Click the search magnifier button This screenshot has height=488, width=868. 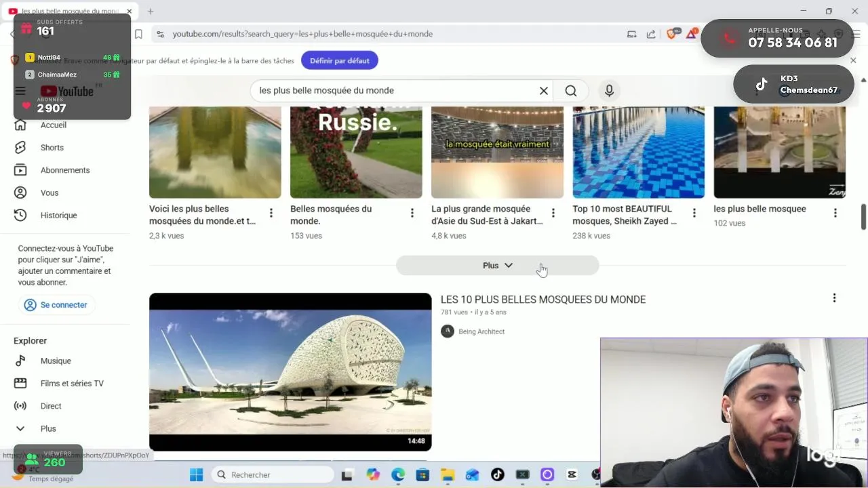pos(571,91)
